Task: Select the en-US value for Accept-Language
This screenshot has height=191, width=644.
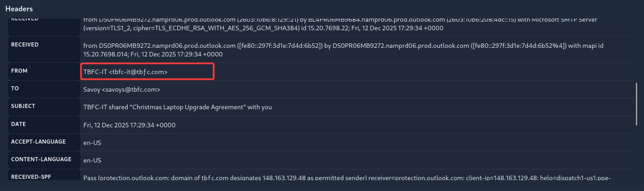Action: (92, 142)
